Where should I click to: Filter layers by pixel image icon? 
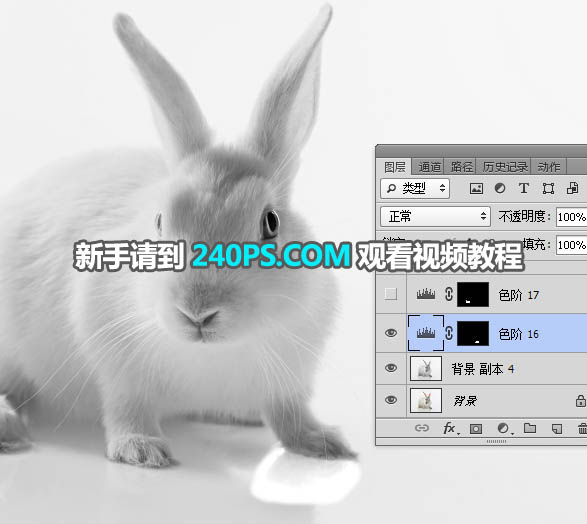click(476, 188)
